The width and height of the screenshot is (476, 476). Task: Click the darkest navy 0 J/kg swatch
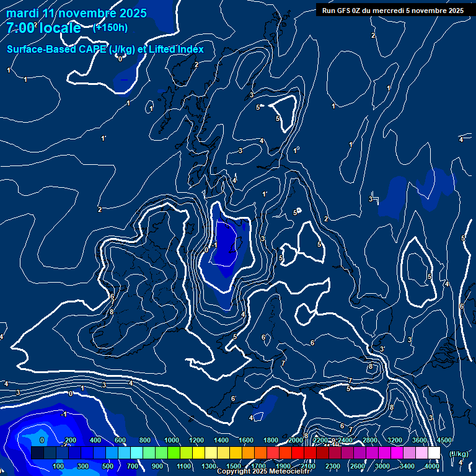37,453
